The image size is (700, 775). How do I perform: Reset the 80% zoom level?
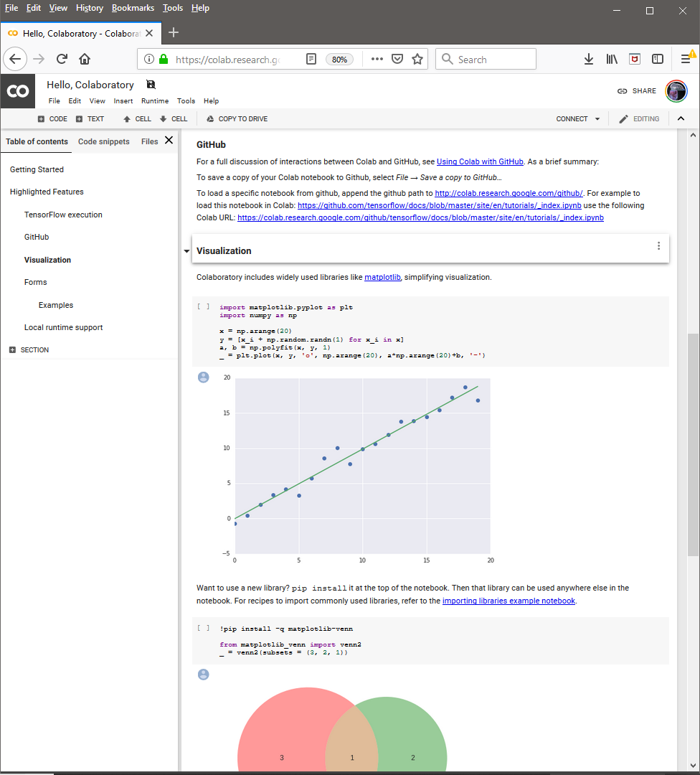click(x=339, y=60)
